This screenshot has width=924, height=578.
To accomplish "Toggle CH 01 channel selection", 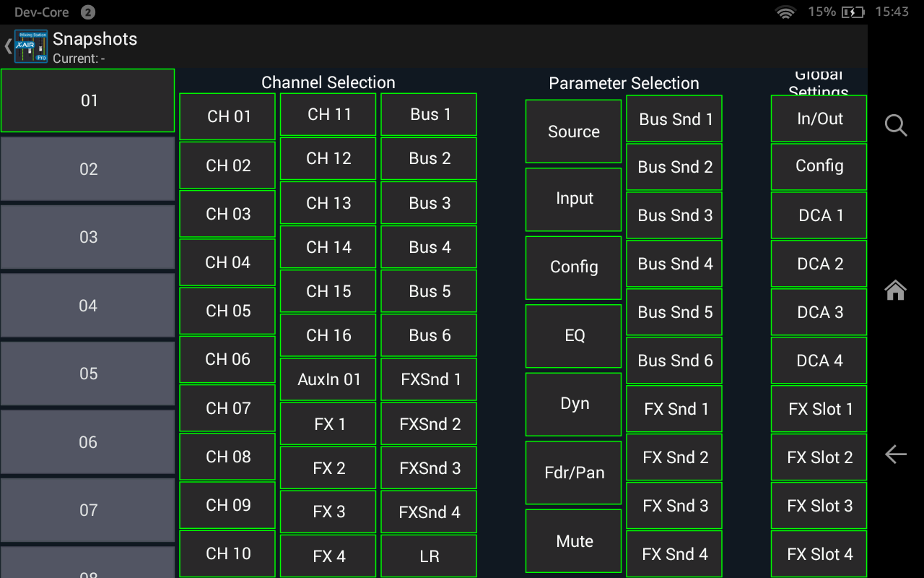I will [x=227, y=116].
